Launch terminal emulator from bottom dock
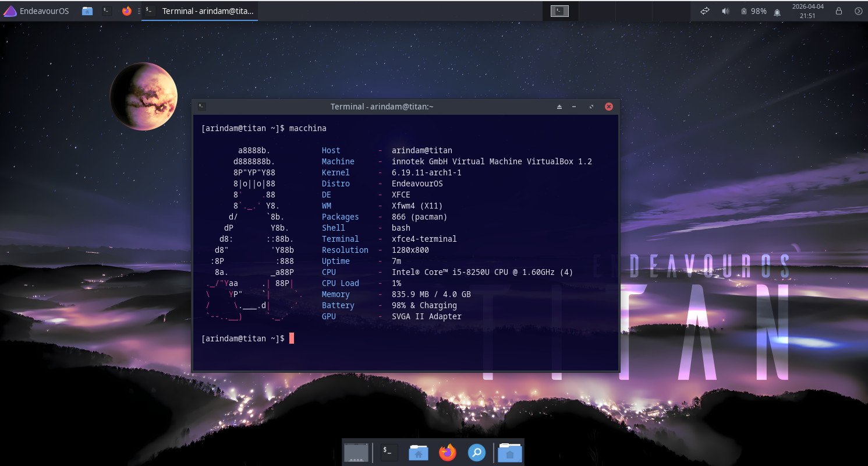This screenshot has height=466, width=868. click(389, 452)
